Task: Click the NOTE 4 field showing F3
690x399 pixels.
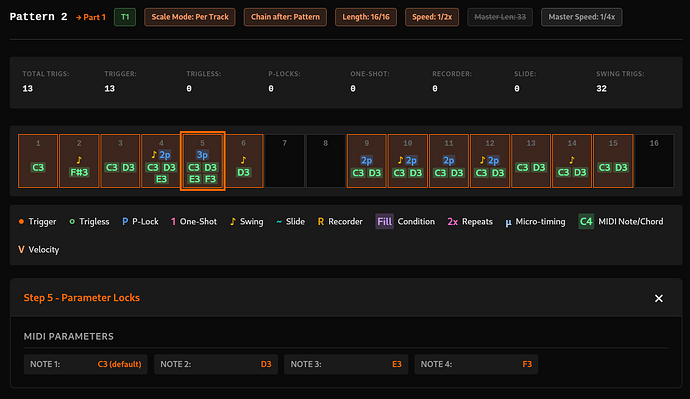Action: coord(476,364)
